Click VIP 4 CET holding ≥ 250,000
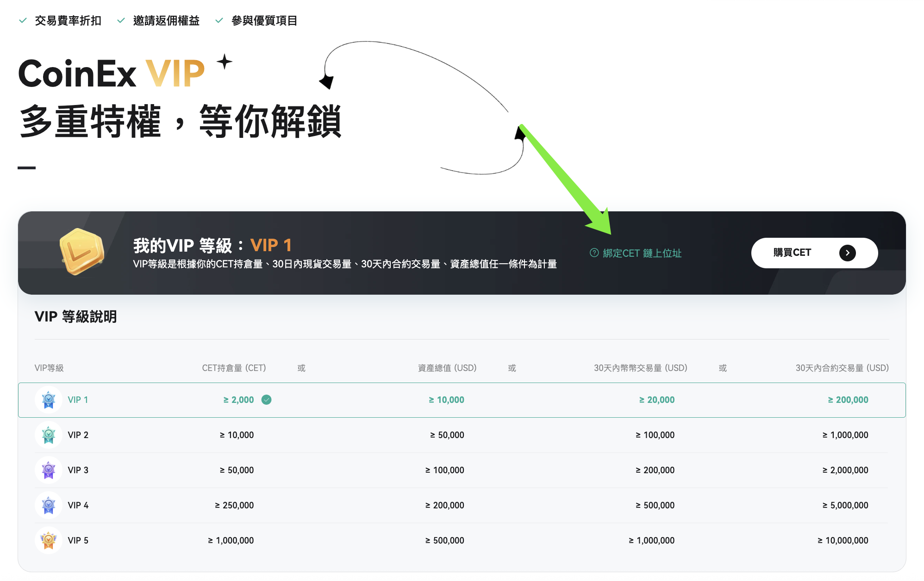 234,505
